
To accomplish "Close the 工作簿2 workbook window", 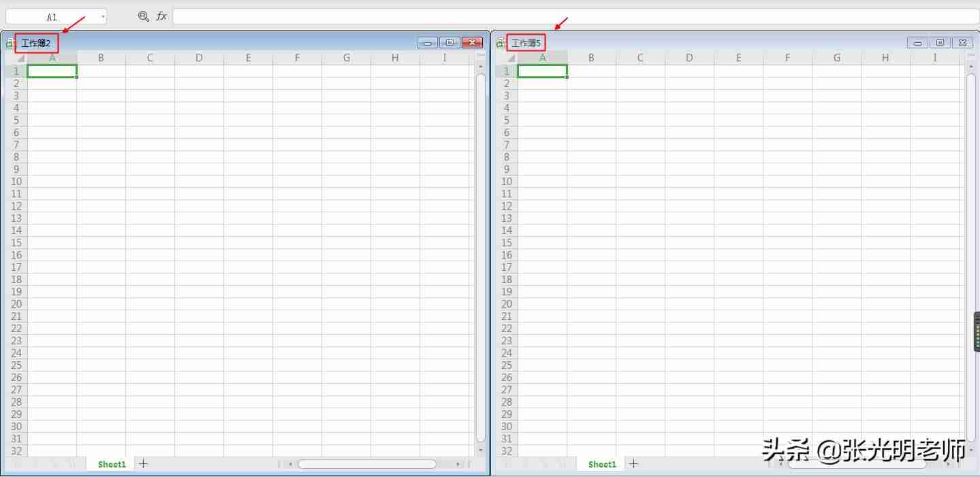I will pos(472,43).
